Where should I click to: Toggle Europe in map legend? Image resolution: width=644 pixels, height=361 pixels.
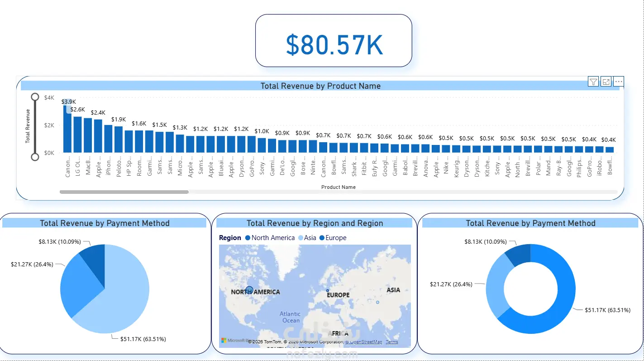(333, 238)
